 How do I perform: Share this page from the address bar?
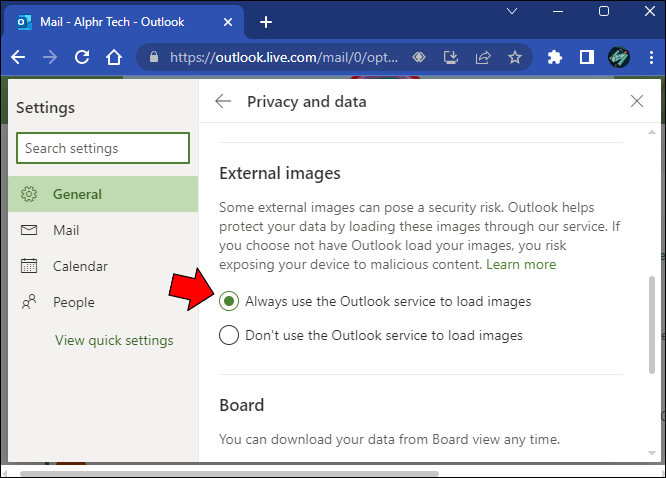tap(483, 57)
